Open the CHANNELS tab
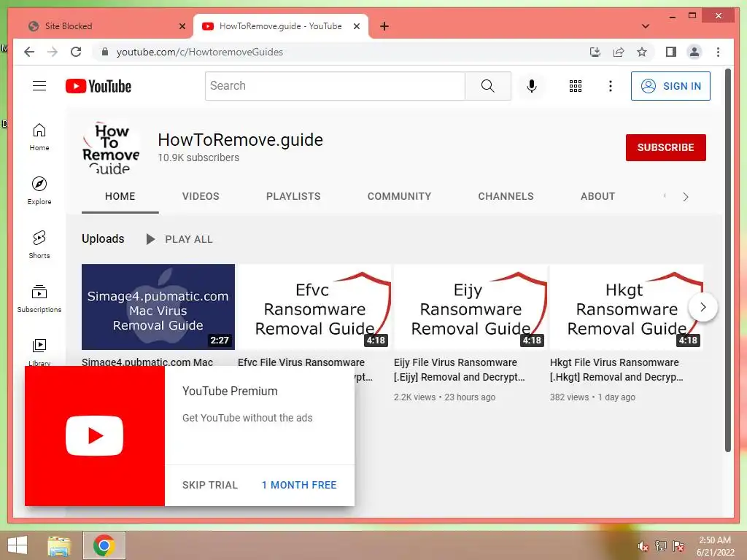Image resolution: width=747 pixels, height=560 pixels. click(x=506, y=196)
